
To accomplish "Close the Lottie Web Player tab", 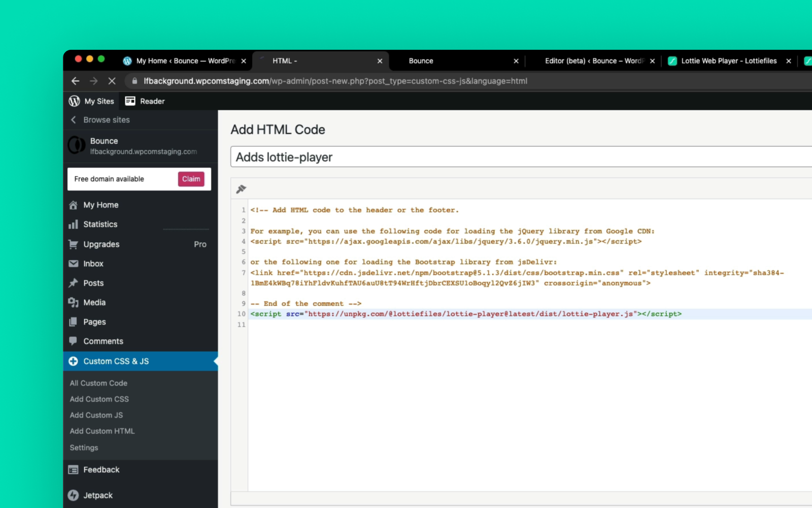I will 789,61.
